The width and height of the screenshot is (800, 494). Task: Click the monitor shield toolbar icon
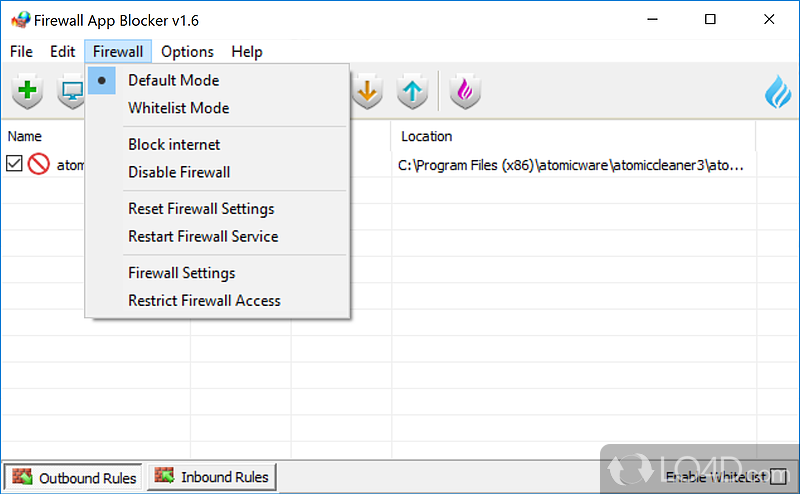pos(71,92)
